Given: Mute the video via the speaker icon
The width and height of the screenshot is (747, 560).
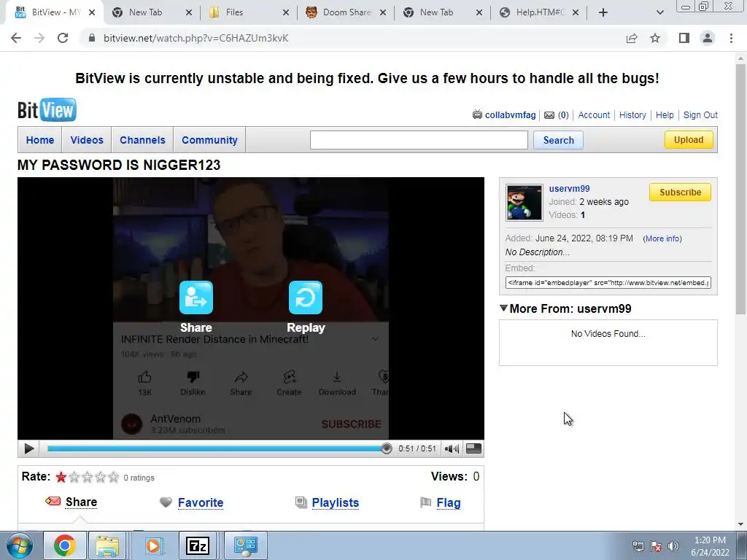Looking at the screenshot, I should 451,448.
